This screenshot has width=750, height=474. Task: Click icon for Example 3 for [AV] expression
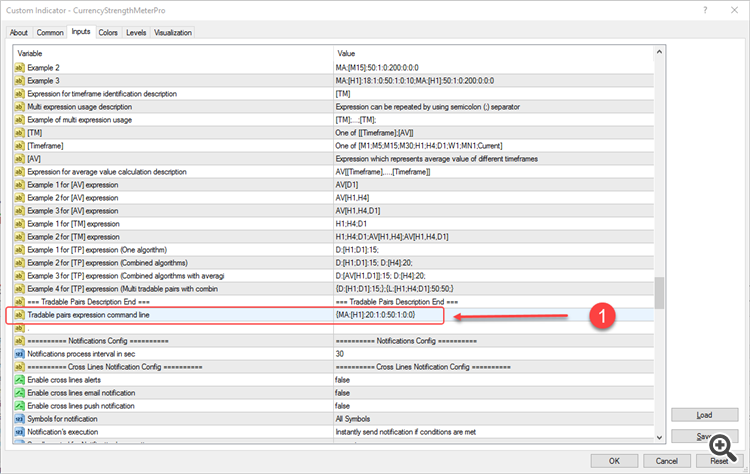tap(19, 210)
